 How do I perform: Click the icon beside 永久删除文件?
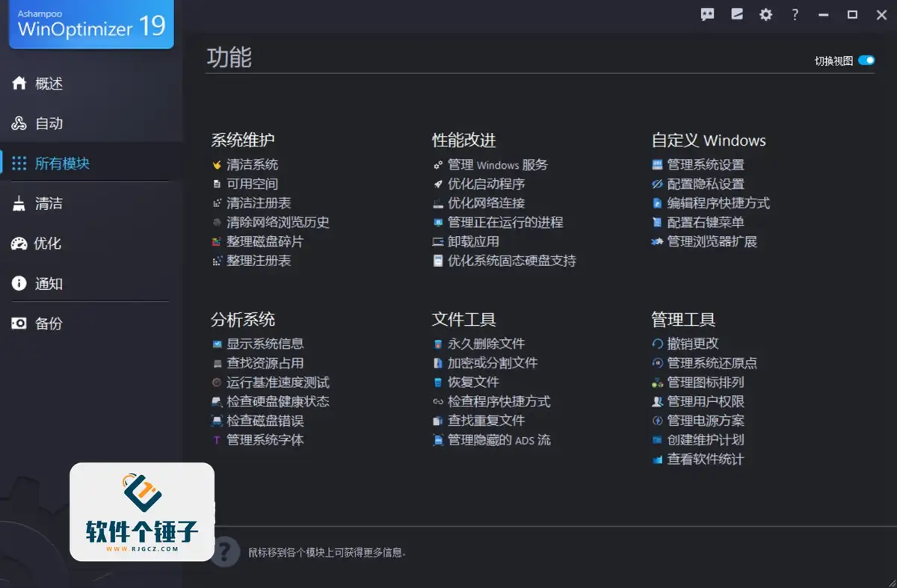tap(438, 344)
